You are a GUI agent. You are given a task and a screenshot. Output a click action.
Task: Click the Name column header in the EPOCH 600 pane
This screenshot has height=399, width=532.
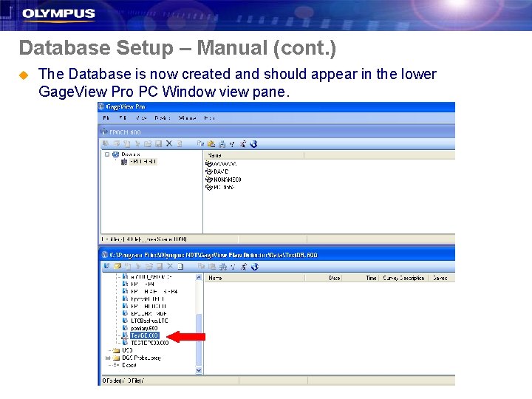(x=253, y=155)
